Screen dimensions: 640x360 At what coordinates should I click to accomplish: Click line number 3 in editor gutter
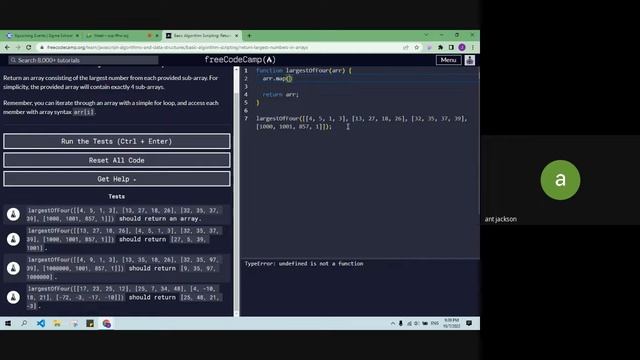point(246,87)
